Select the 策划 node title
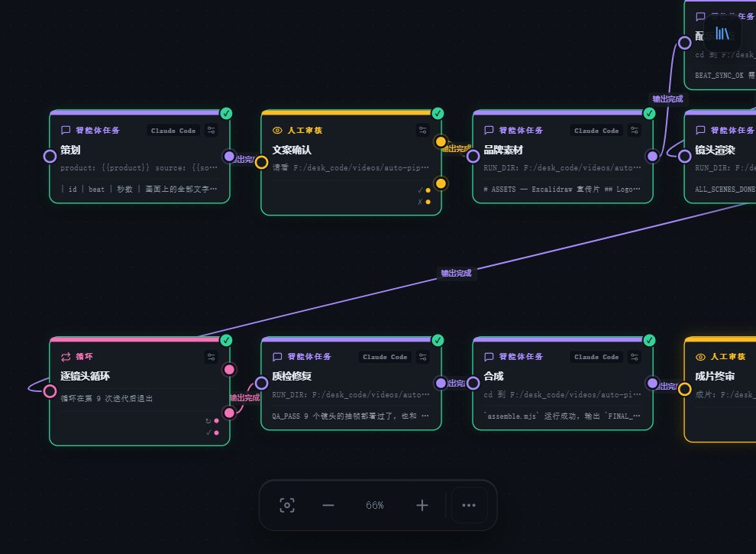The height and width of the screenshot is (554, 756). click(x=70, y=150)
